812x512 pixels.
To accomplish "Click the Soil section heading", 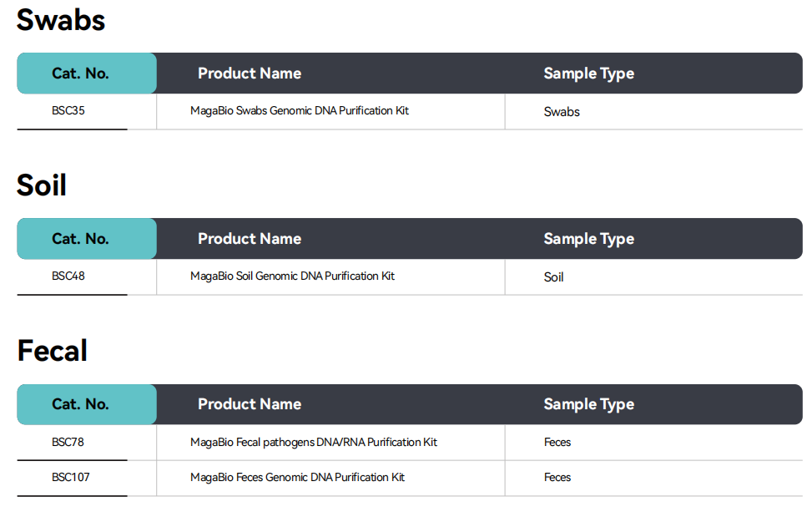I will click(42, 185).
